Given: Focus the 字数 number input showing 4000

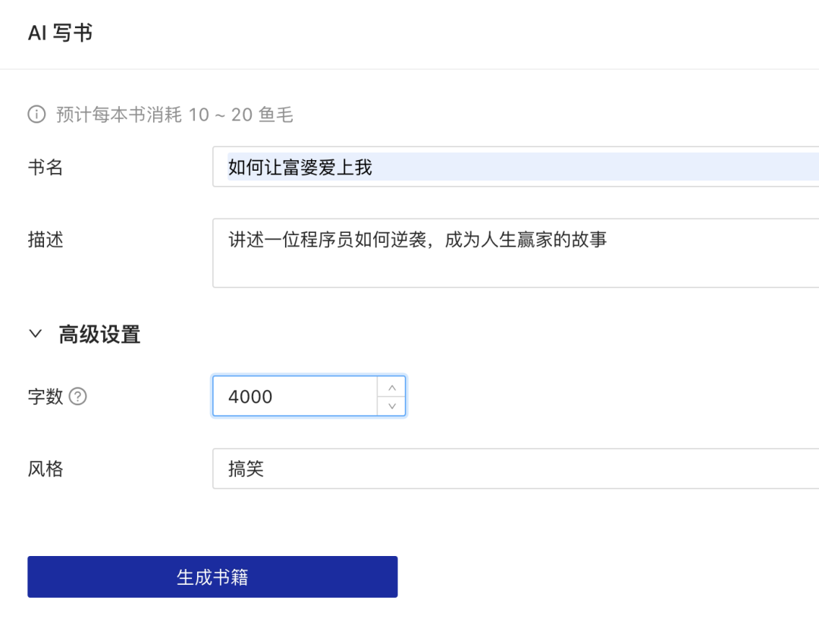Looking at the screenshot, I should click(296, 396).
